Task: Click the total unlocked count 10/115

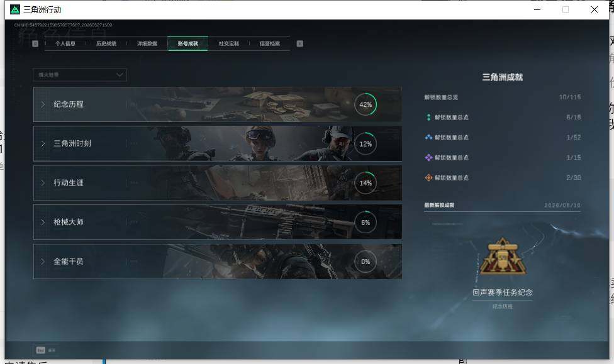Action: point(570,97)
